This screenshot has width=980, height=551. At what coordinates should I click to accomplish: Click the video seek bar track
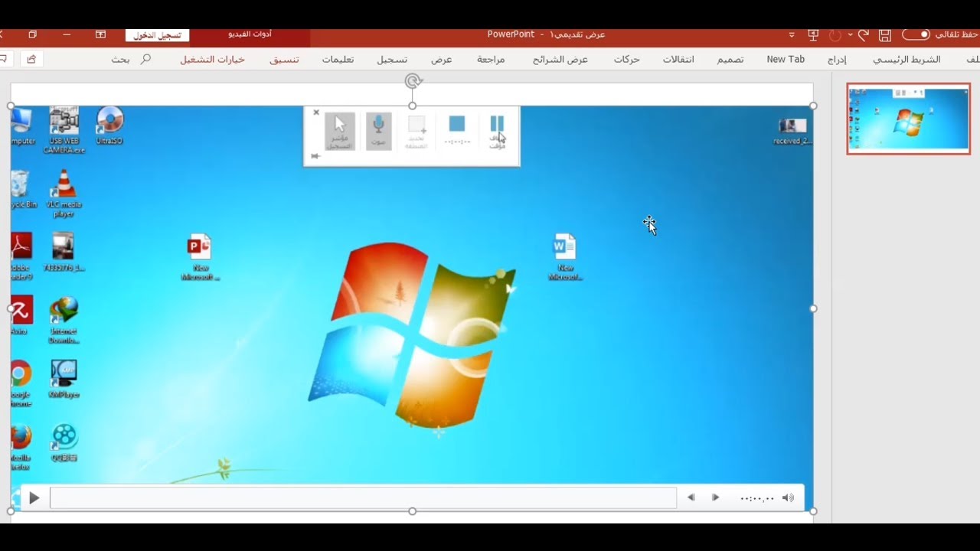coord(363,498)
